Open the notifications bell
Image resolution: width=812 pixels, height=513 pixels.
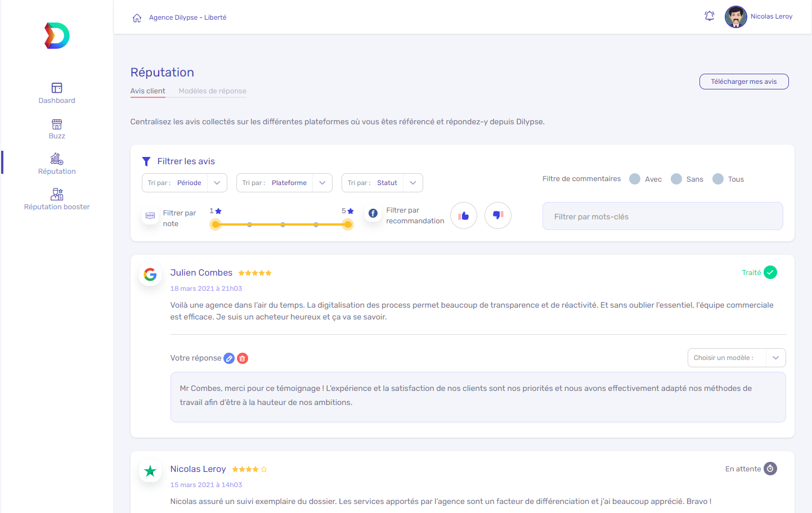709,16
